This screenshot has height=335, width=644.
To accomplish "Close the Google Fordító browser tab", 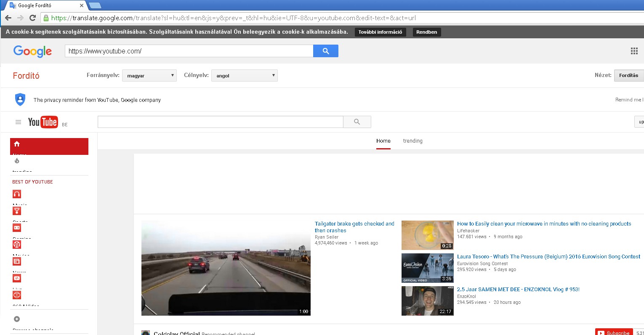I will (x=82, y=5).
